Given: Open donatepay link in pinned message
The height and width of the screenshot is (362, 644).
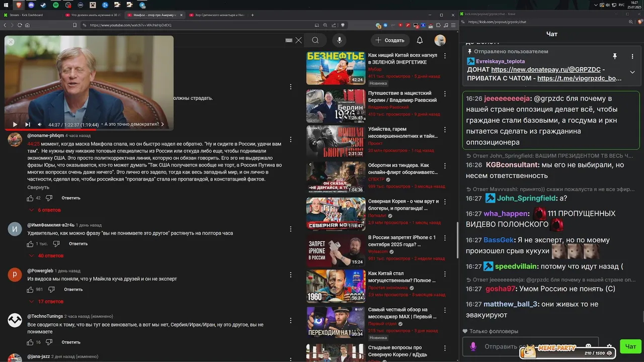Looking at the screenshot, I should click(546, 70).
